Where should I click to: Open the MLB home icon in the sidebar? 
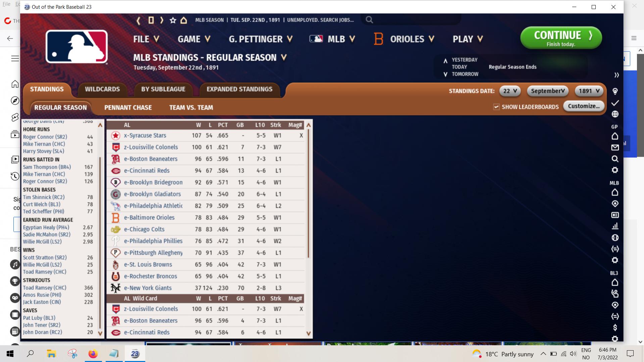click(x=615, y=192)
